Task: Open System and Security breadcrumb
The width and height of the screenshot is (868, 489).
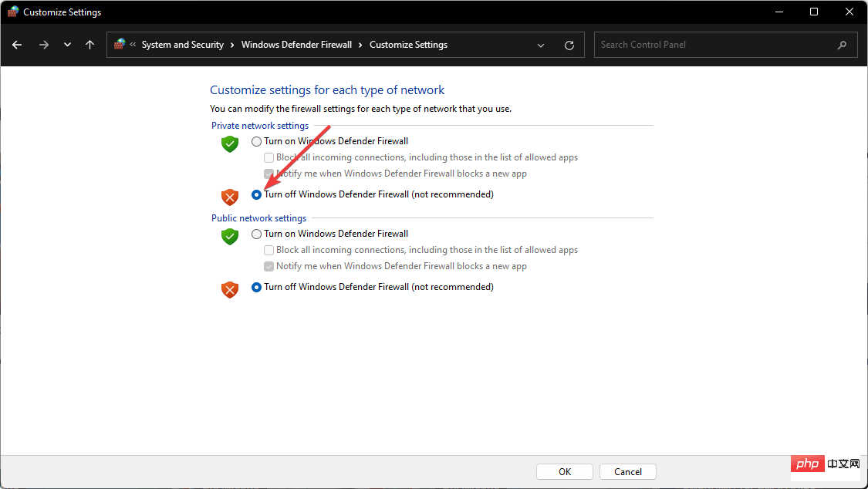Action: [x=182, y=45]
